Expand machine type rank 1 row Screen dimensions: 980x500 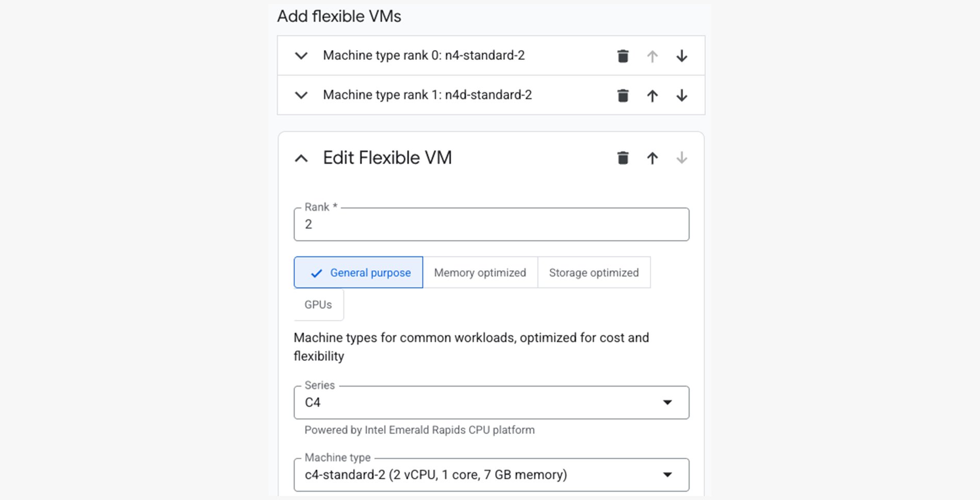click(301, 95)
